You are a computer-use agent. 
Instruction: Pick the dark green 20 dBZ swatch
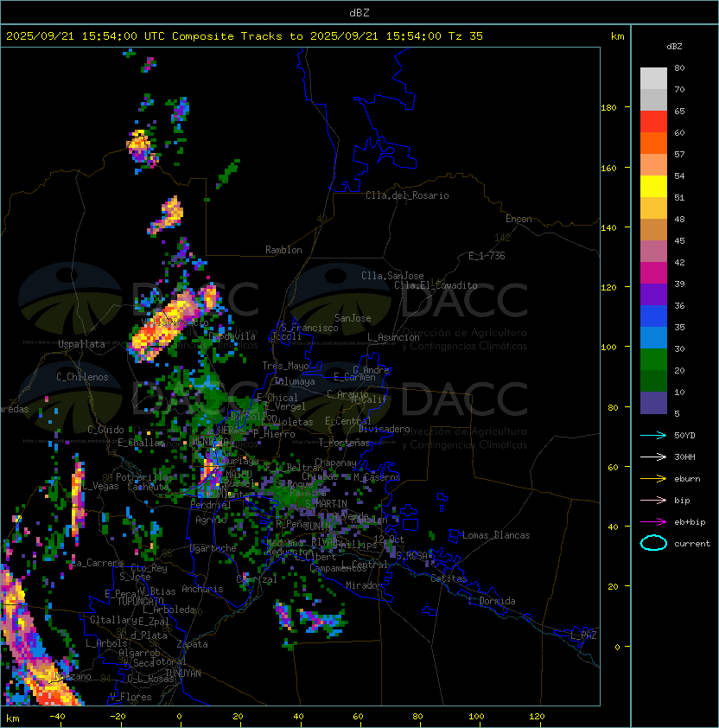(653, 380)
